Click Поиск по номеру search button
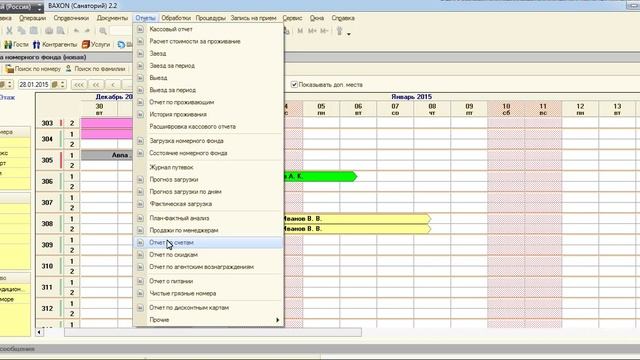This screenshot has width=640, height=360. 33,69
